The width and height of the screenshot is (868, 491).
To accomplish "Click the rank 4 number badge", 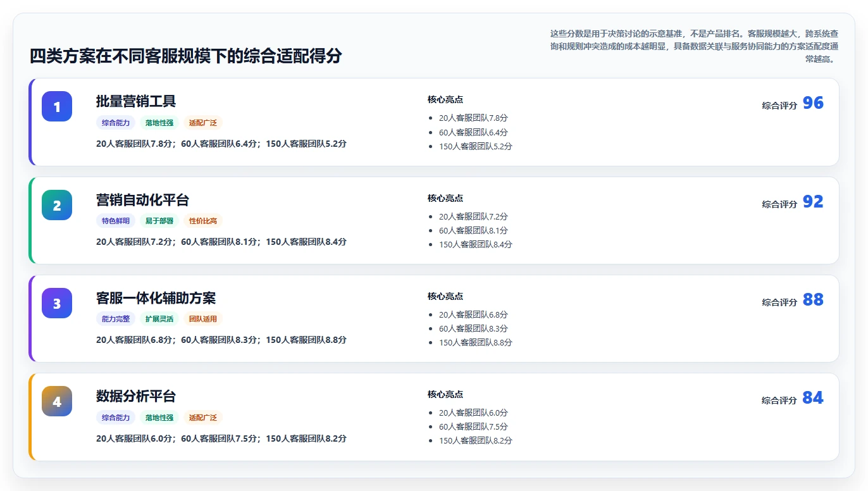I will pos(57,401).
